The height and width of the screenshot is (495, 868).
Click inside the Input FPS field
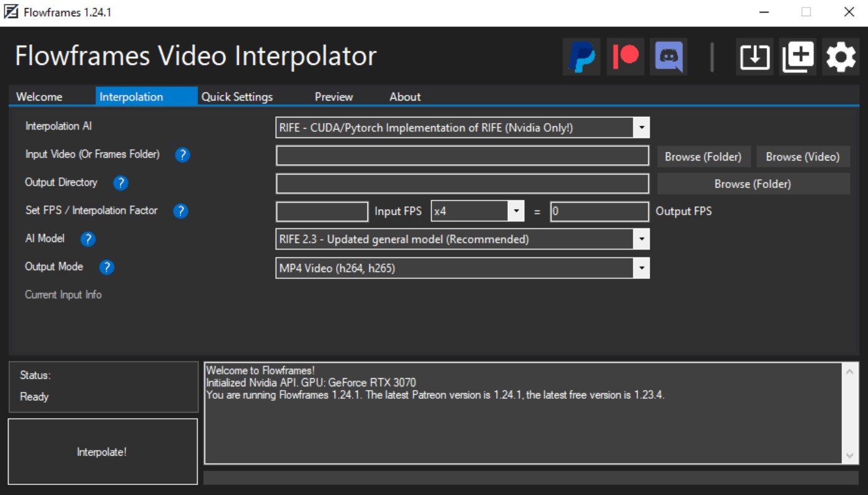[321, 212]
